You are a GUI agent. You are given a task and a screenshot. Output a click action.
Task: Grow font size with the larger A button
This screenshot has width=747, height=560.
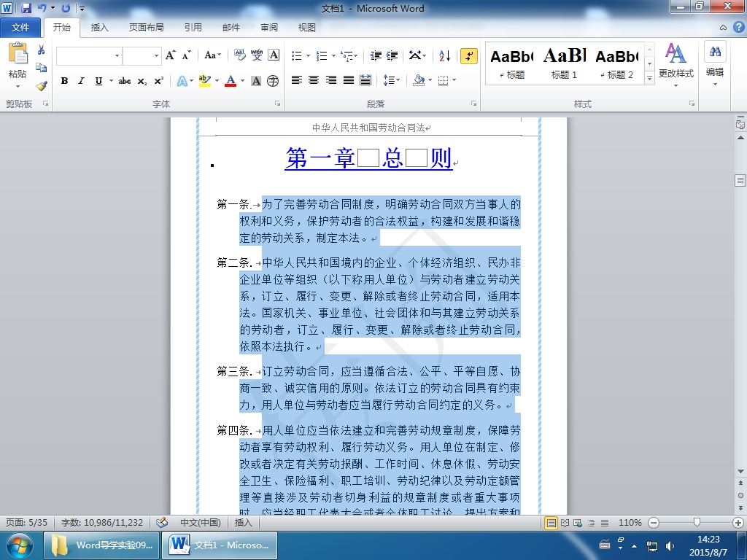click(170, 55)
